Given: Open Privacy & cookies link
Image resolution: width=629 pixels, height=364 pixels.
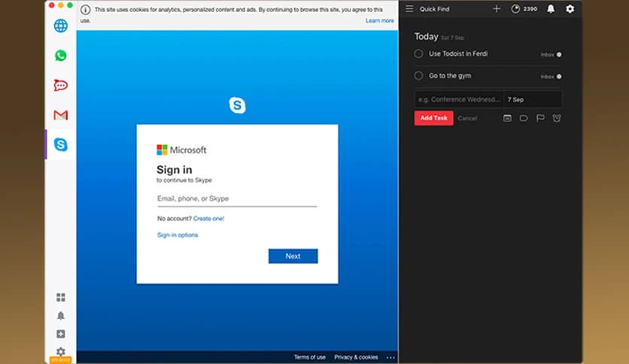Looking at the screenshot, I should [x=356, y=357].
